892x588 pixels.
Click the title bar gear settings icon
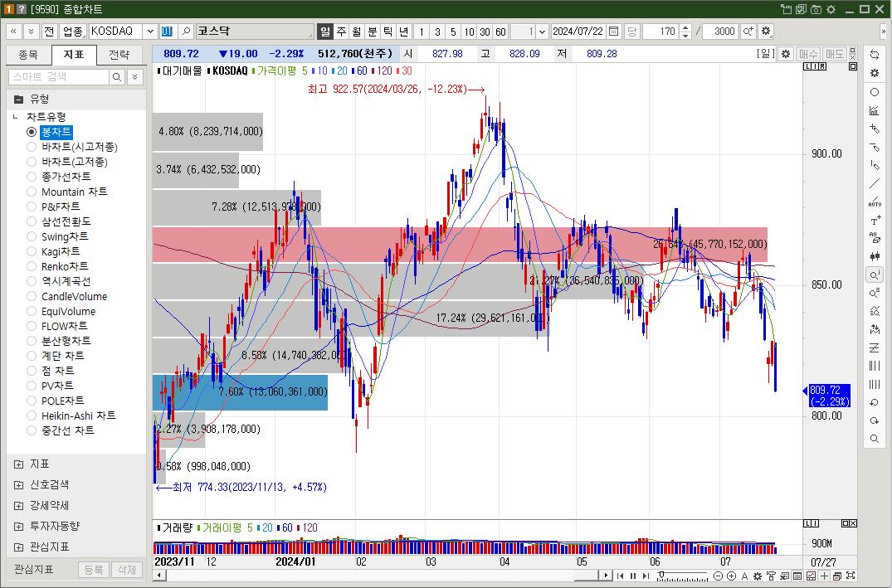831,9
